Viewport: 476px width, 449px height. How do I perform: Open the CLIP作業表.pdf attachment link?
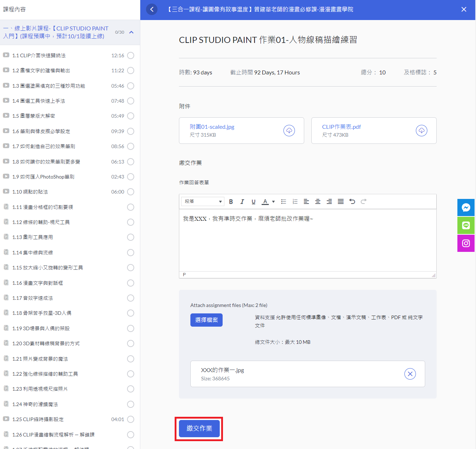pos(341,127)
